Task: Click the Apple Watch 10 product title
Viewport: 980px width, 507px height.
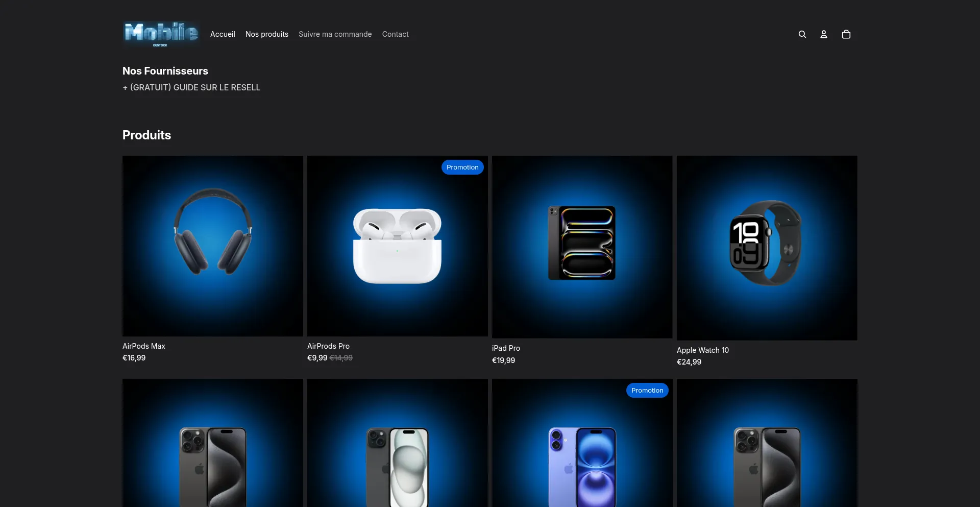Action: point(703,350)
